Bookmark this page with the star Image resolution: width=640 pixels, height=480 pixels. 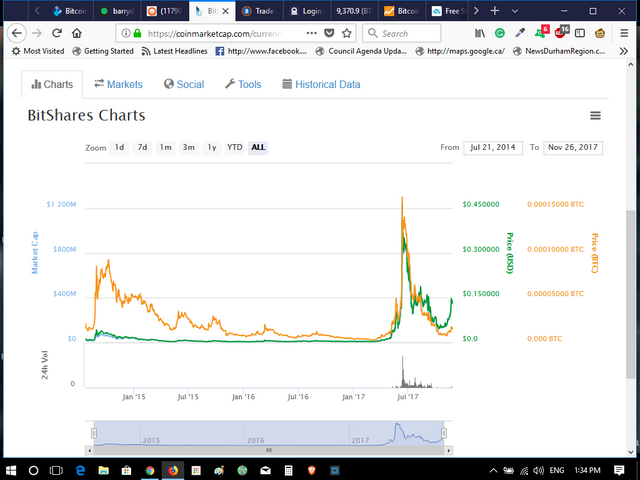pos(347,33)
